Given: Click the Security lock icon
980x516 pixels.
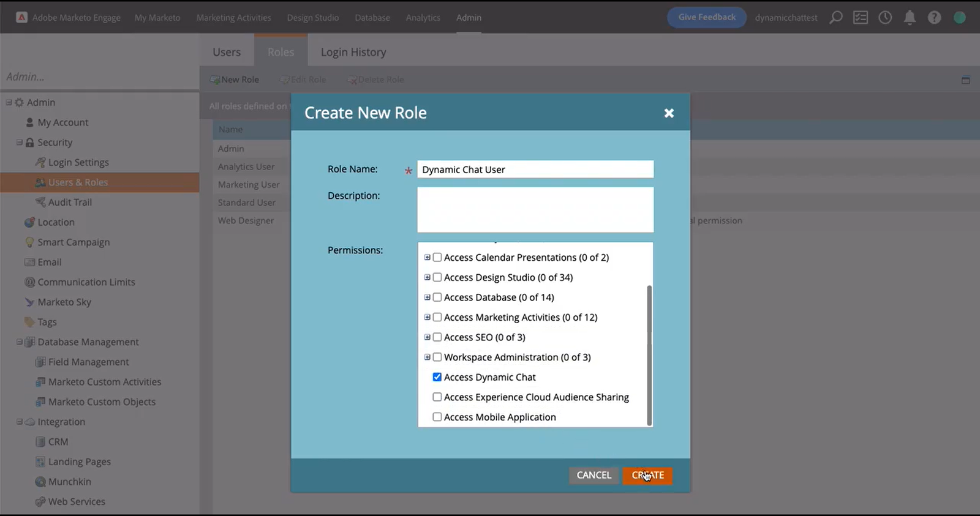Looking at the screenshot, I should coord(29,142).
